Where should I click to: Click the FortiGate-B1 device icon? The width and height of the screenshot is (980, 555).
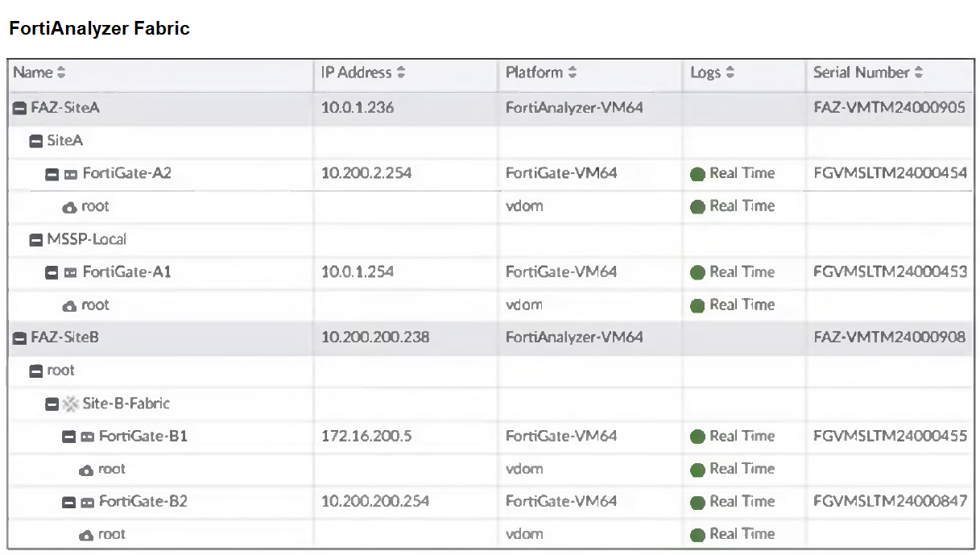(88, 437)
